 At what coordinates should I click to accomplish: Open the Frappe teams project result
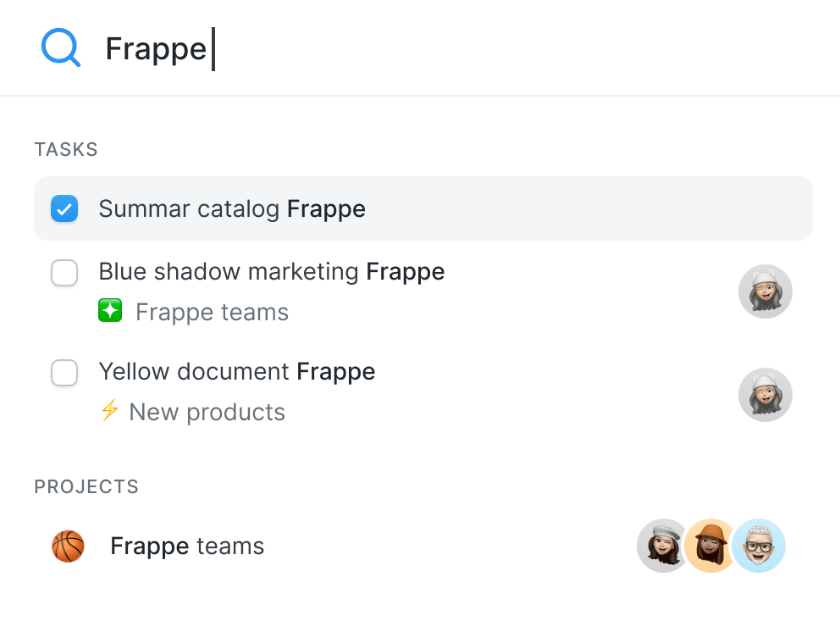tap(187, 547)
